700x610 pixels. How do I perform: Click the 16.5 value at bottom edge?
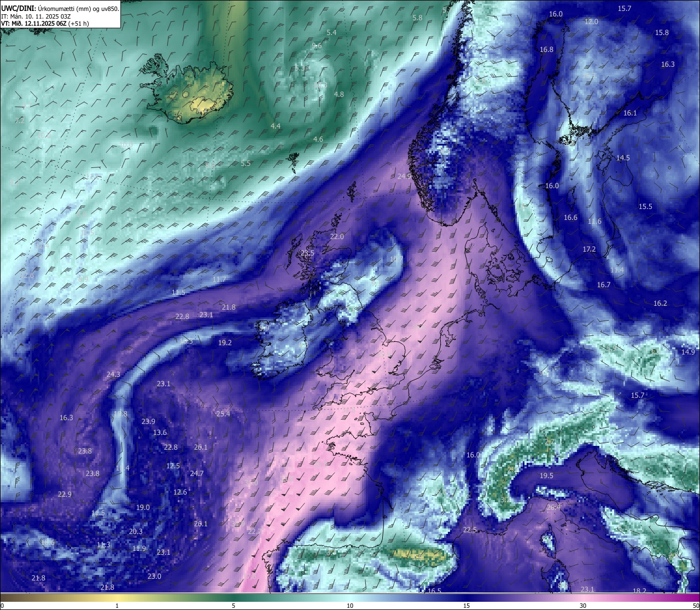tap(434, 591)
